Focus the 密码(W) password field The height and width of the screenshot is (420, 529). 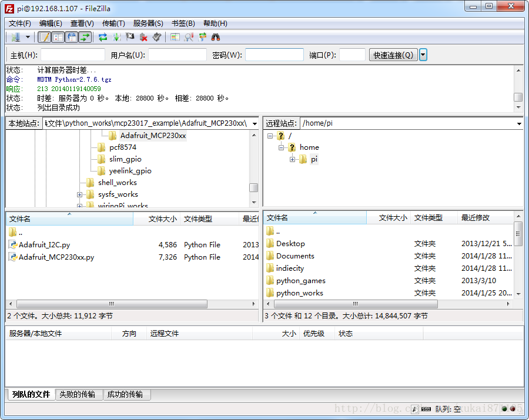274,55
